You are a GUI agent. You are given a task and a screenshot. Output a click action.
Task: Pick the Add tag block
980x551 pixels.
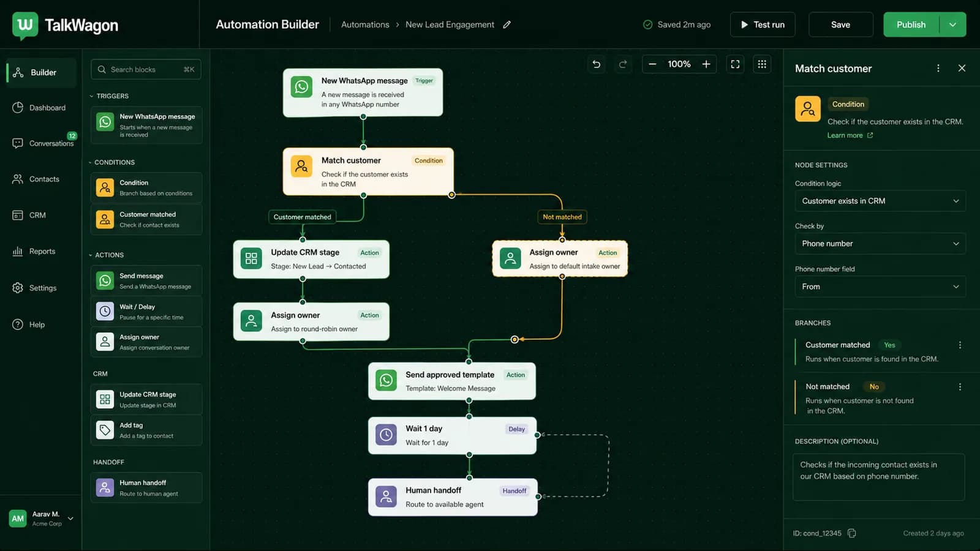pyautogui.click(x=146, y=430)
